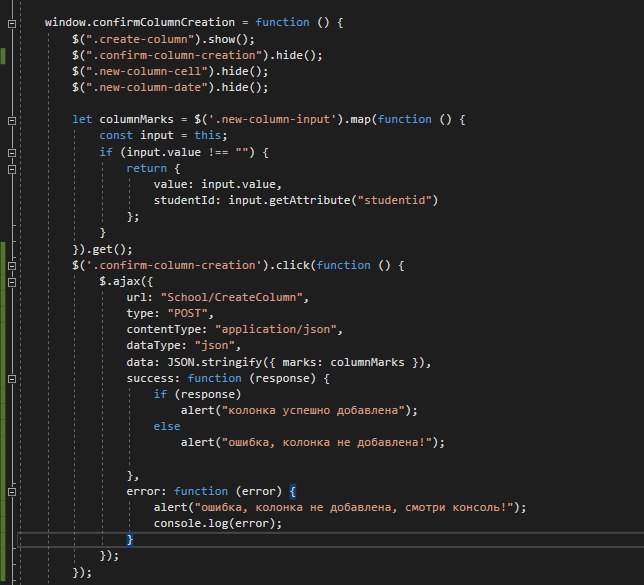Collapse the columnMarks map function block
Image resolution: width=644 pixels, height=585 pixels.
click(x=12, y=121)
